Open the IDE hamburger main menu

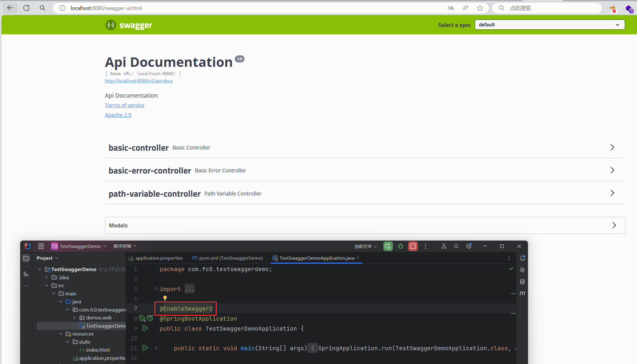tap(41, 246)
